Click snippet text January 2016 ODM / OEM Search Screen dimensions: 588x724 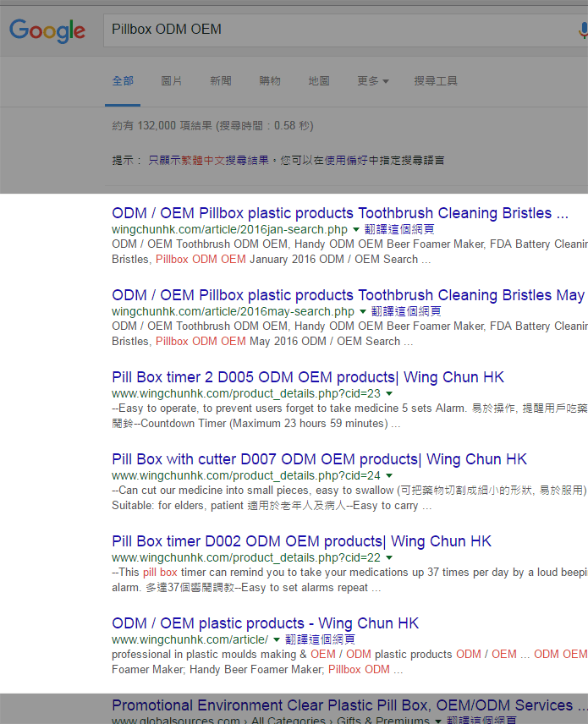tap(334, 260)
